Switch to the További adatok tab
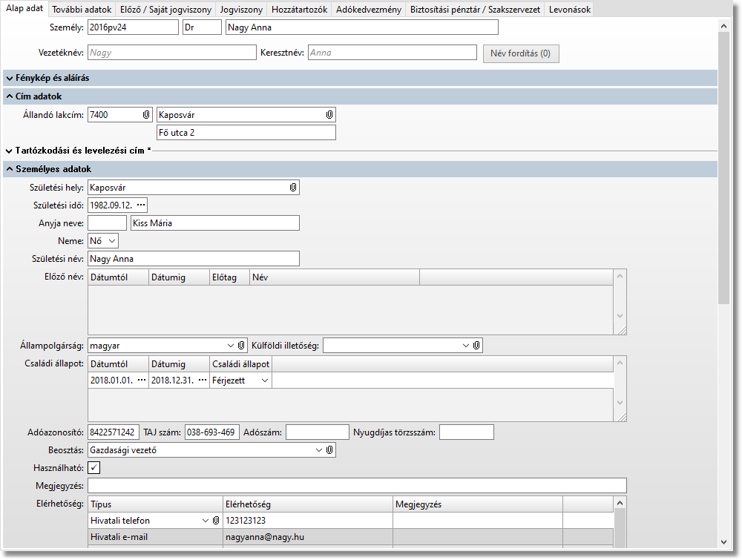The height and width of the screenshot is (560, 742). (x=82, y=10)
